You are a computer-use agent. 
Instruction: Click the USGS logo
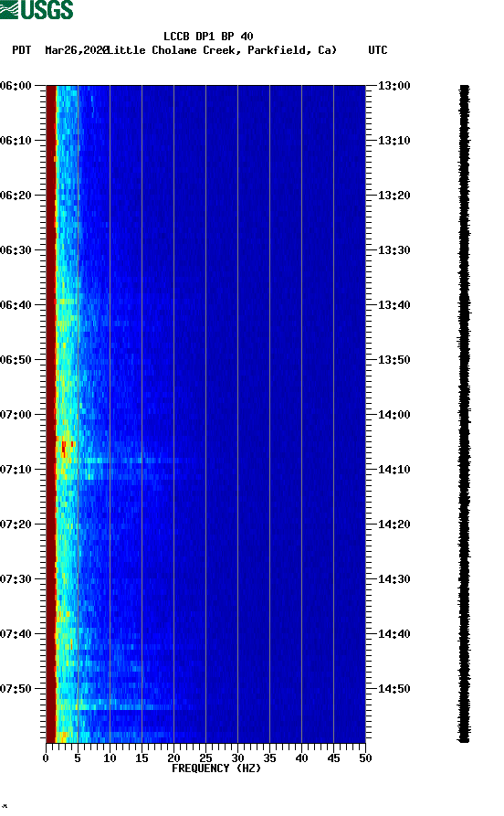pyautogui.click(x=37, y=9)
